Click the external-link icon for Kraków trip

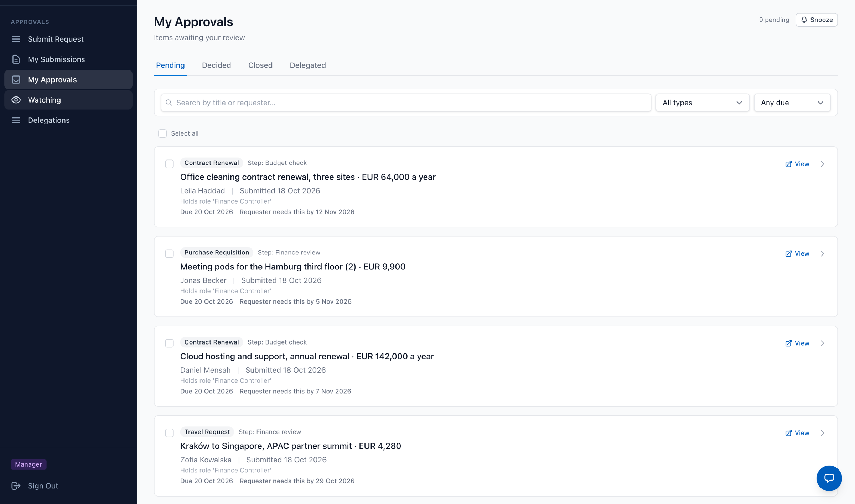coord(789,433)
